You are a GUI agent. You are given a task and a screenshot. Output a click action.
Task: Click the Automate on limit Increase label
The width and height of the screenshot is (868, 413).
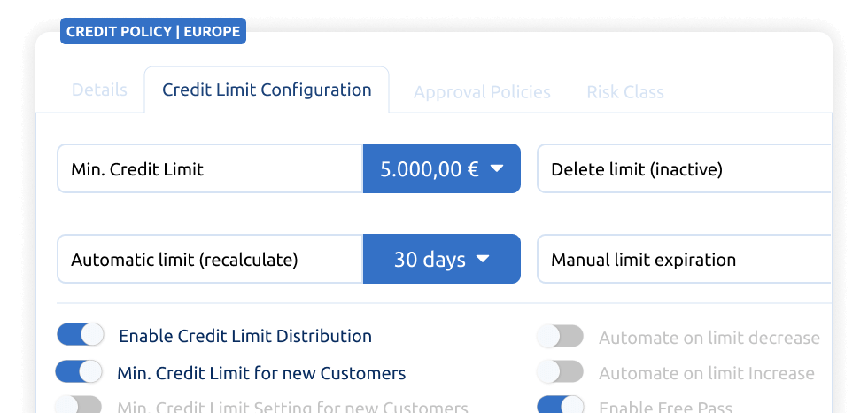[707, 373]
